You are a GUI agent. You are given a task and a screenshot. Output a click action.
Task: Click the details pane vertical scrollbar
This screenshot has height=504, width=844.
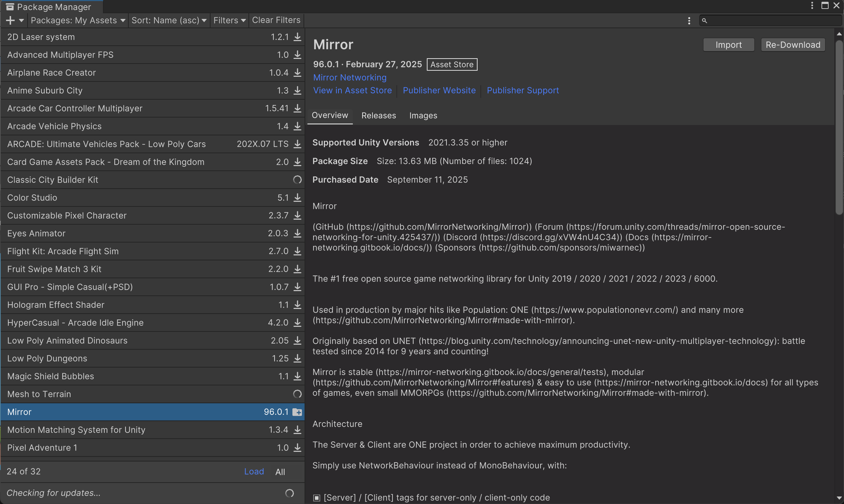[x=839, y=129]
